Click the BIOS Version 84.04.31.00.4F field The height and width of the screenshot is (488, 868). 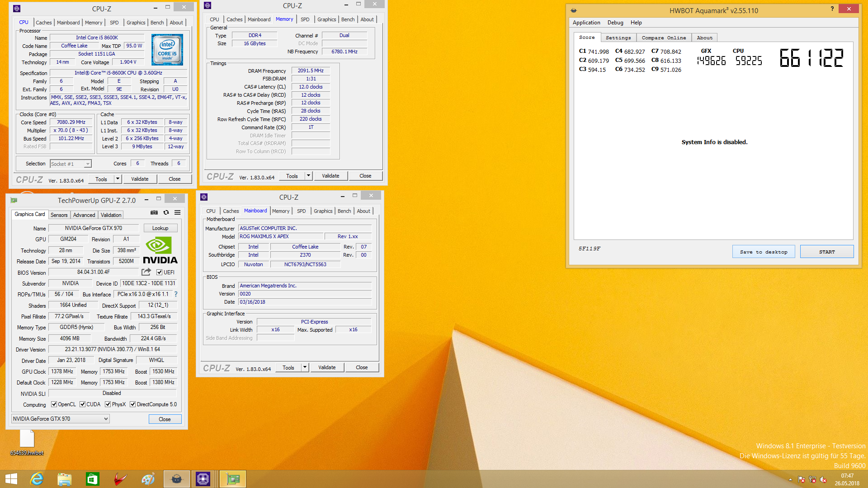coord(94,272)
